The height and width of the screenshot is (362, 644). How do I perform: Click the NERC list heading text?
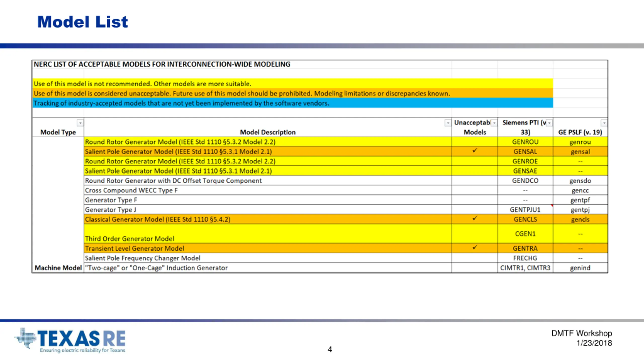tap(162, 64)
